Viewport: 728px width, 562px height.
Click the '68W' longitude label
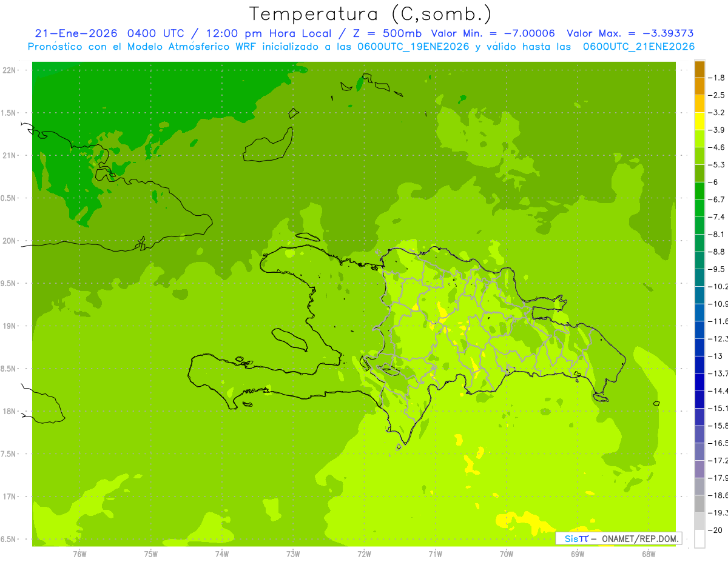pos(648,554)
